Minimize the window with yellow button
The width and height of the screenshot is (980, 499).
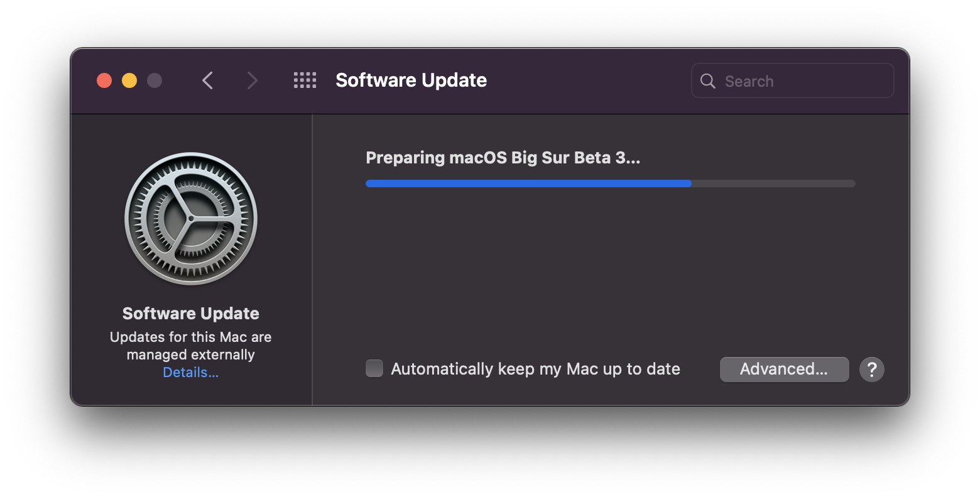[129, 80]
